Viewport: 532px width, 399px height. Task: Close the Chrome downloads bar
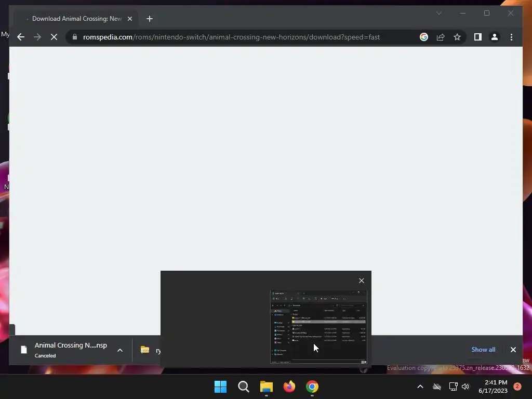coord(513,350)
